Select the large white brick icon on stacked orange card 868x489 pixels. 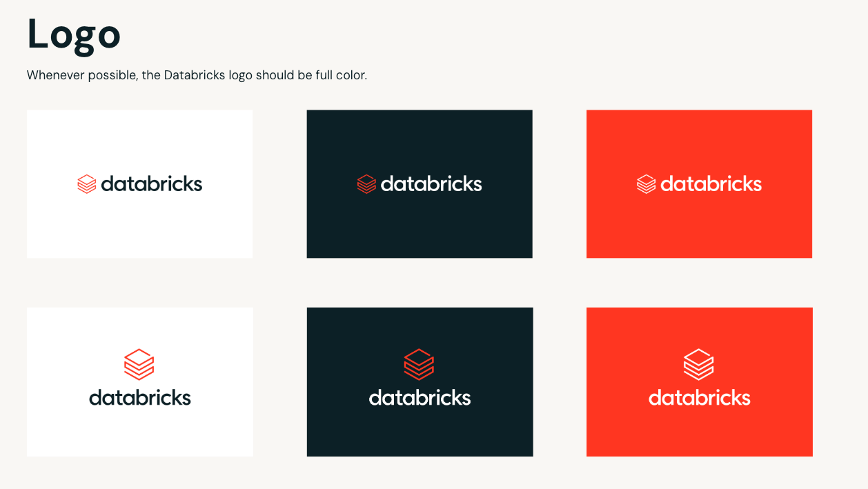[x=698, y=364]
